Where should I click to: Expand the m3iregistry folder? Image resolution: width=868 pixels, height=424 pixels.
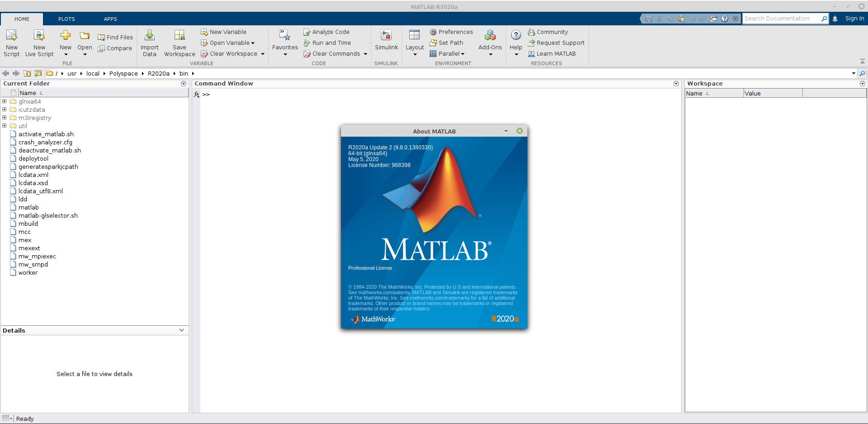click(5, 118)
